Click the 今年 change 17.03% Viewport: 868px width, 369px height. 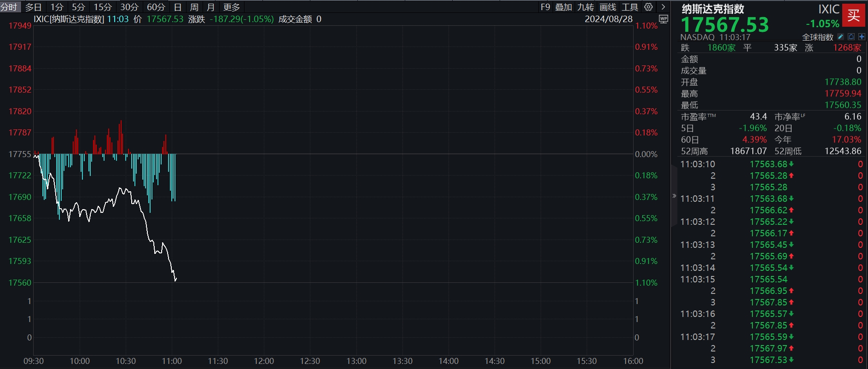846,140
